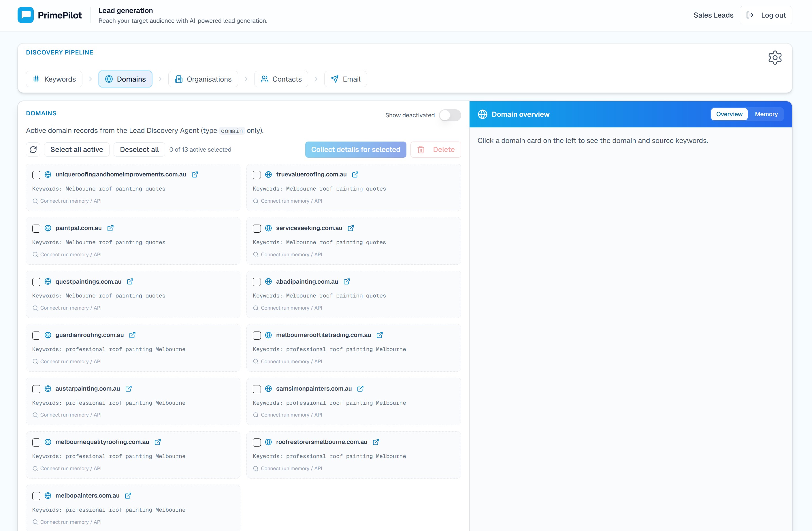Open guardianroofing.com.au external link icon
This screenshot has width=812, height=531.
(x=132, y=335)
